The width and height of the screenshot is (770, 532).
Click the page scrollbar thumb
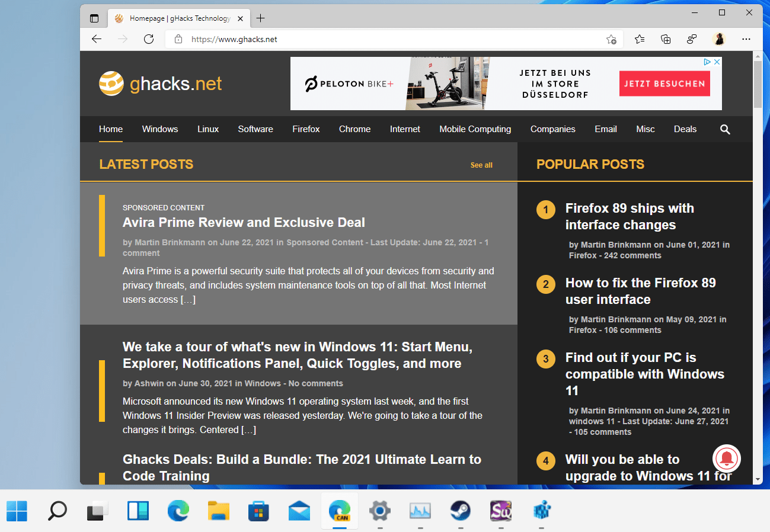tap(758, 84)
